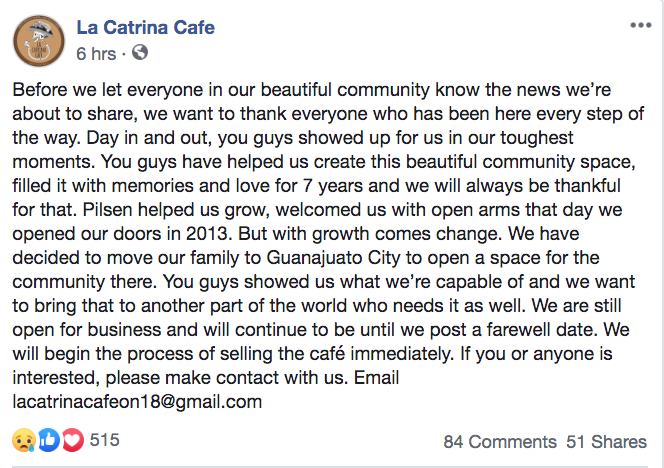
Task: Click the word Email before the address
Action: pos(376,377)
